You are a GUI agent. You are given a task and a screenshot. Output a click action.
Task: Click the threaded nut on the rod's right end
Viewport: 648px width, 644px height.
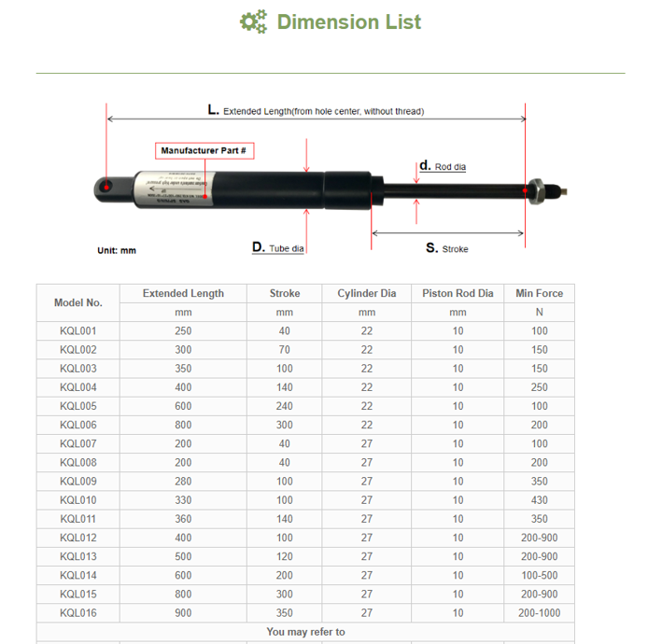536,190
